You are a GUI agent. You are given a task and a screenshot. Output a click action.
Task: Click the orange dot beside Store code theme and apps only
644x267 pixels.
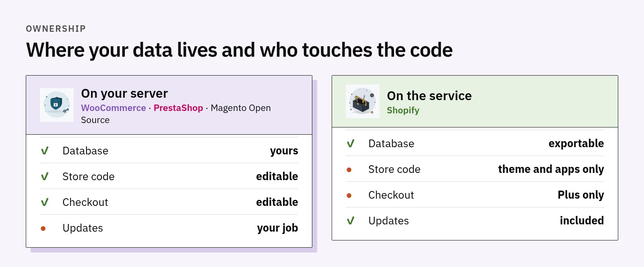point(349,170)
